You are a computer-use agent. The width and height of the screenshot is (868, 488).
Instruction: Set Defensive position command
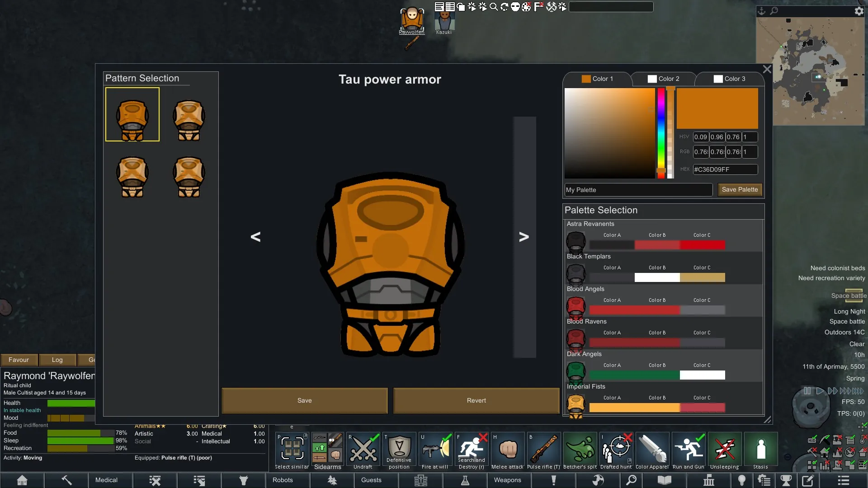click(399, 448)
